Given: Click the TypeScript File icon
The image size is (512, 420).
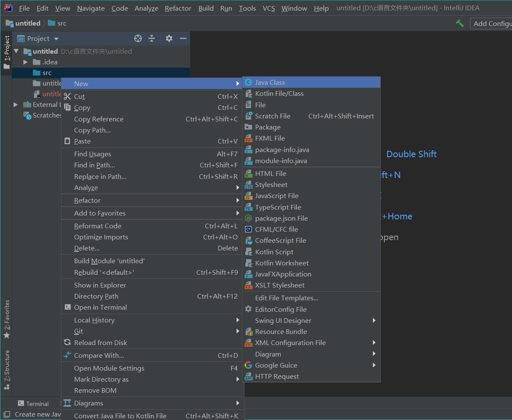Looking at the screenshot, I should pyautogui.click(x=248, y=207).
